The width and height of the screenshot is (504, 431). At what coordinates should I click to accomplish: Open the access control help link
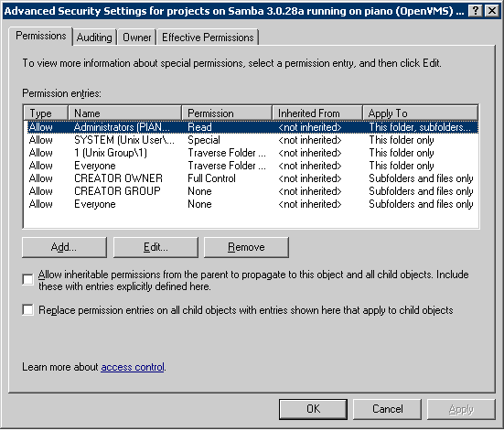click(133, 367)
